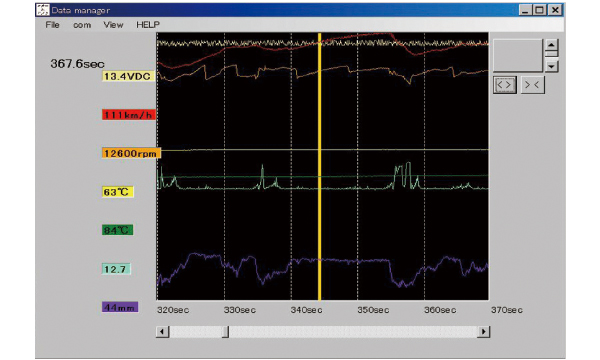Click the yellow vertical cursor line
The image size is (600, 360).
320,166
